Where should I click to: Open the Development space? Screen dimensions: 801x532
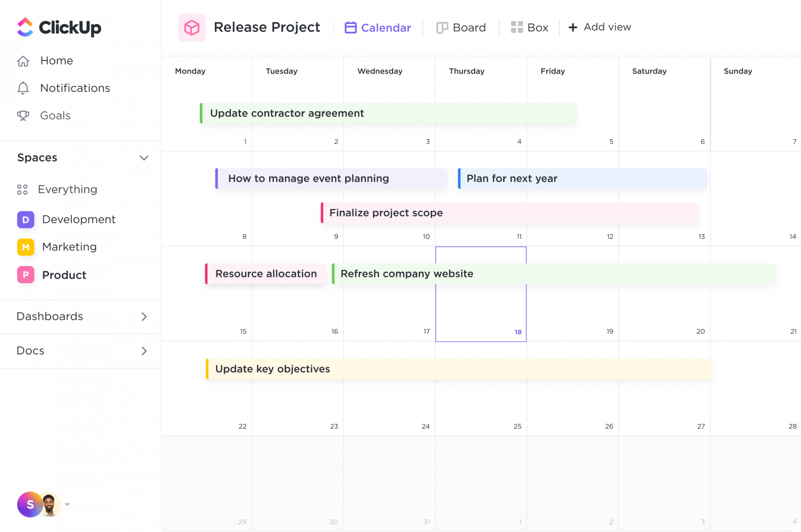(x=79, y=220)
